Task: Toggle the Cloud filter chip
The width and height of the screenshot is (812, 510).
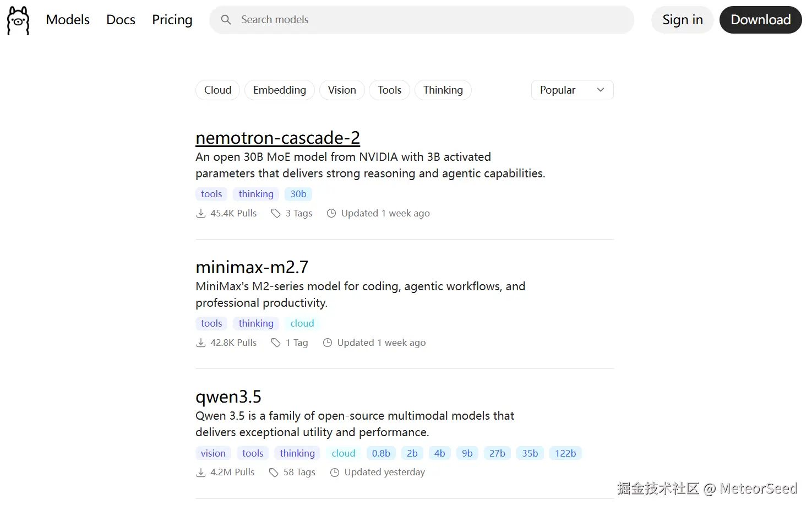Action: 217,90
